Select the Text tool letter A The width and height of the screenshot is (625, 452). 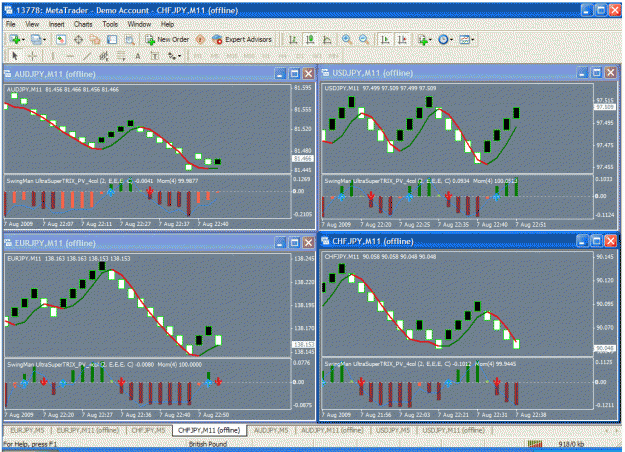point(138,56)
